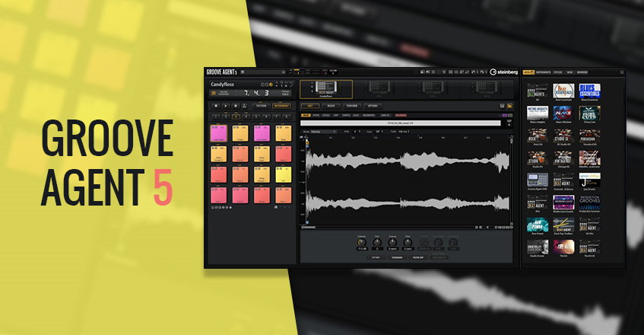
Task: Choose the Production Grooves kit icon
Action: [589, 203]
